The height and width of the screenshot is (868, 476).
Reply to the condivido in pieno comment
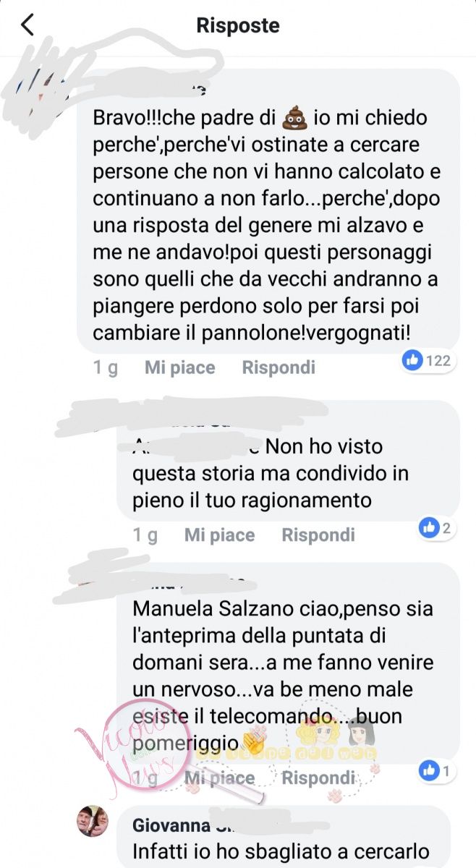318,535
